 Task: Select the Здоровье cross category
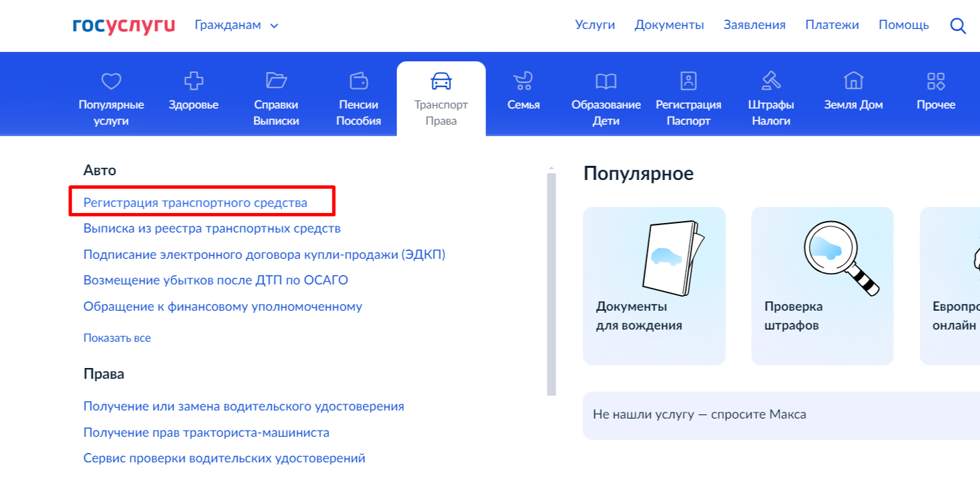point(193,91)
